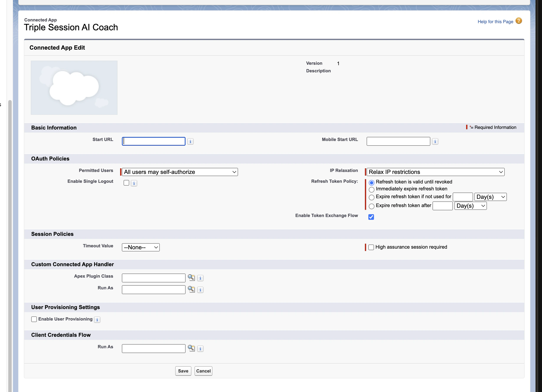Open Help for this Page link
The height and width of the screenshot is (392, 542).
(x=495, y=21)
